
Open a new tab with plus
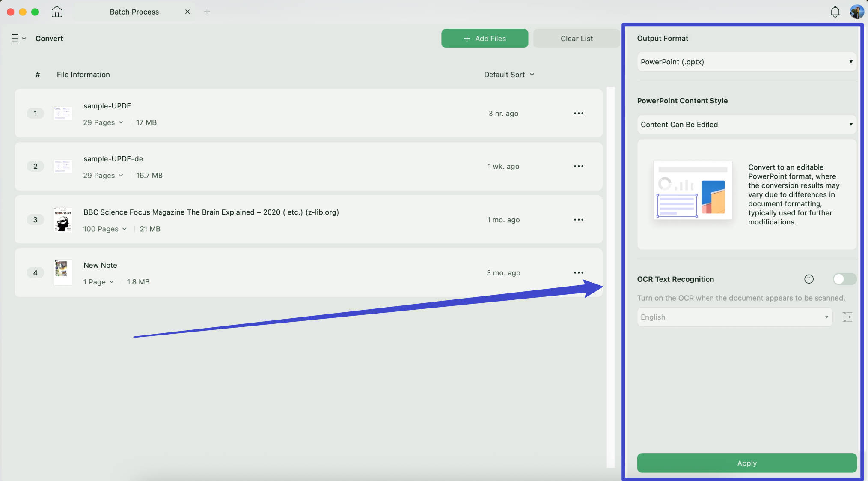coord(207,12)
